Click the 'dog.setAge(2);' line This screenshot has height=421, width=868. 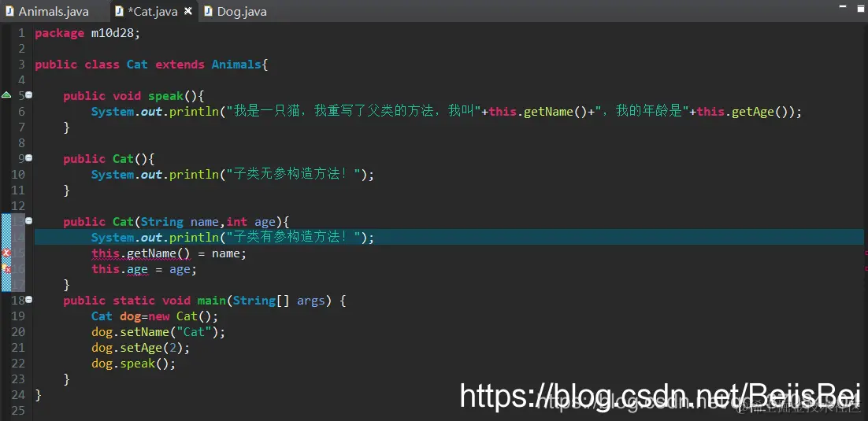pos(141,348)
